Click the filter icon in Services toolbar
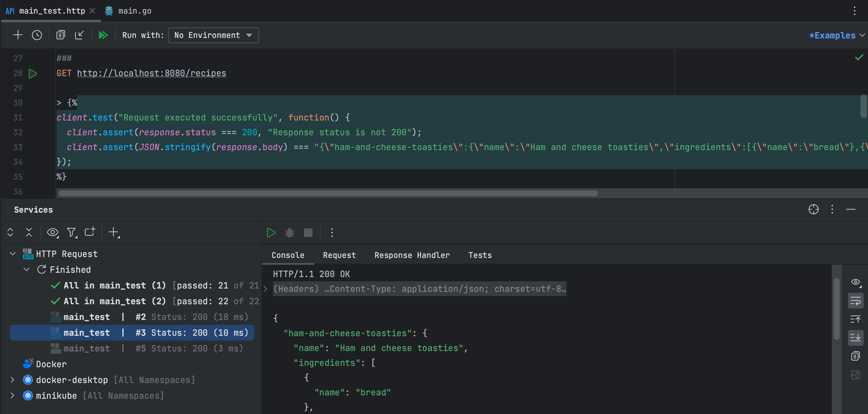Screen dimensions: 868x414 (71, 232)
